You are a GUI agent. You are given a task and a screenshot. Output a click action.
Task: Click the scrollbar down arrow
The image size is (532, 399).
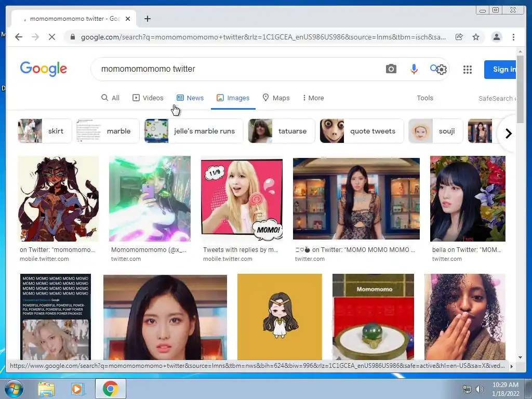pyautogui.click(x=520, y=357)
